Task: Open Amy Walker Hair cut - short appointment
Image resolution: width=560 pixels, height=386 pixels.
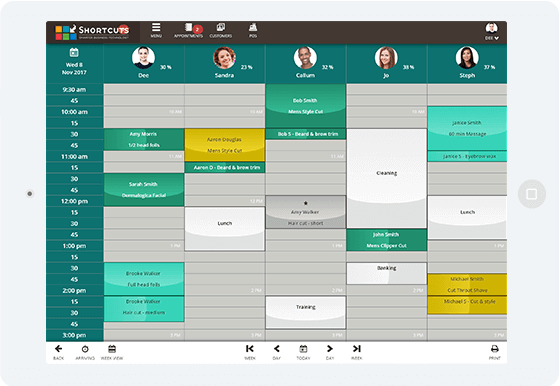Action: pyautogui.click(x=306, y=212)
